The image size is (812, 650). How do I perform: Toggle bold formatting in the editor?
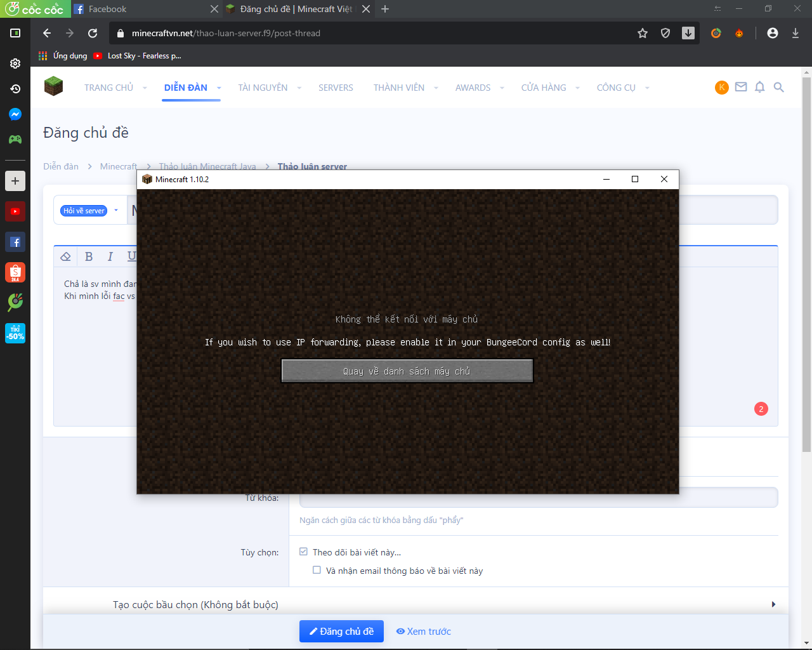pyautogui.click(x=89, y=256)
